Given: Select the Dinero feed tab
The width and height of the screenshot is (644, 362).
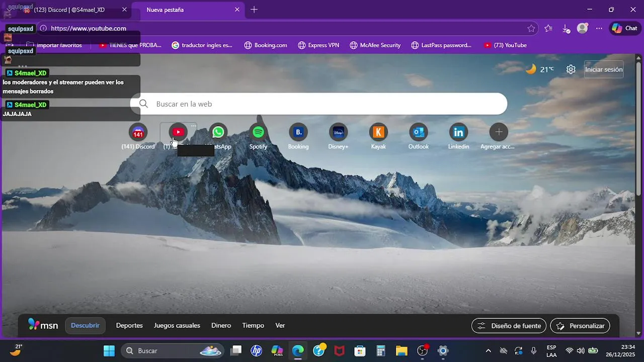Looking at the screenshot, I should click(x=221, y=325).
